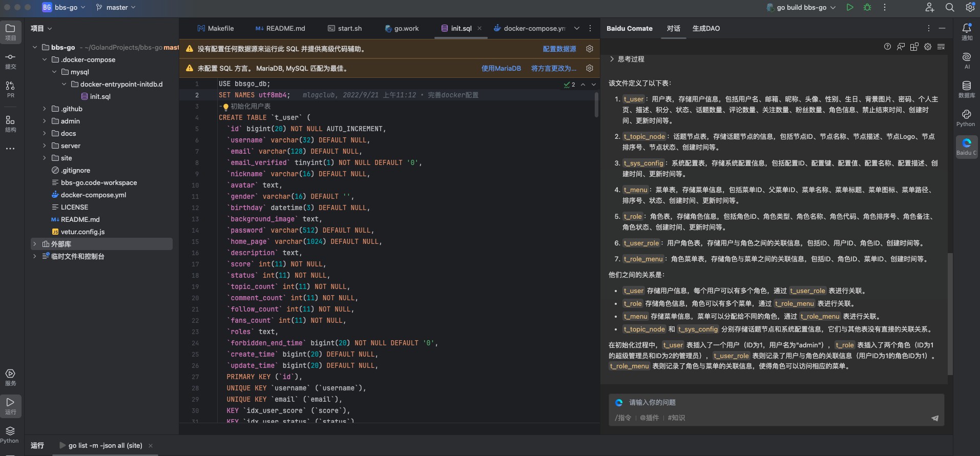This screenshot has height=456, width=980.
Task: Click the Comate question input field
Action: (x=776, y=402)
